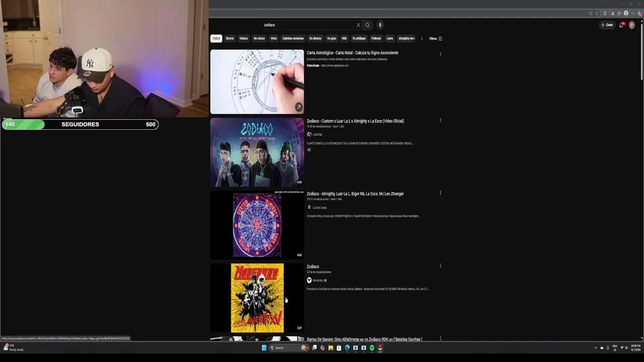Click external link arrow on ad thumbnail
Image resolution: width=644 pixels, height=362 pixels.
[x=298, y=107]
